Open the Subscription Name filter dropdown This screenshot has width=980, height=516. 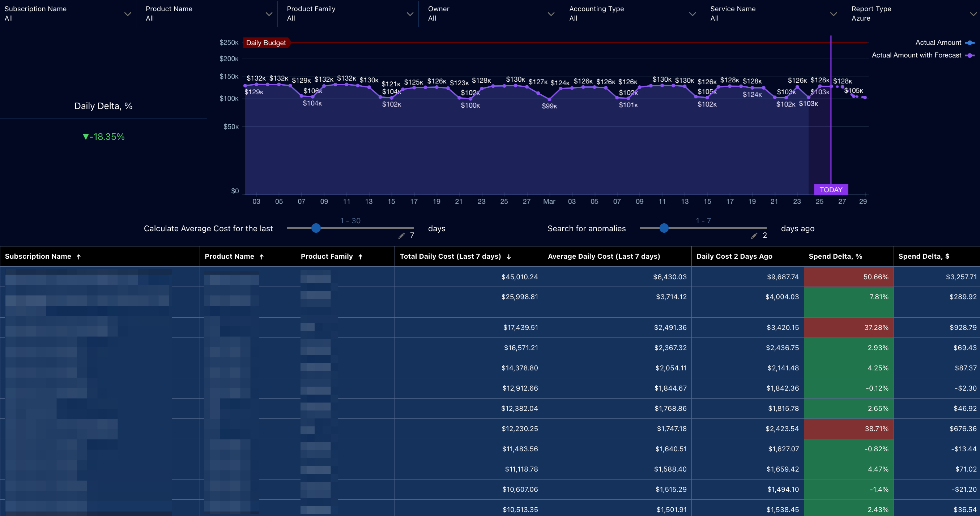[x=68, y=14]
